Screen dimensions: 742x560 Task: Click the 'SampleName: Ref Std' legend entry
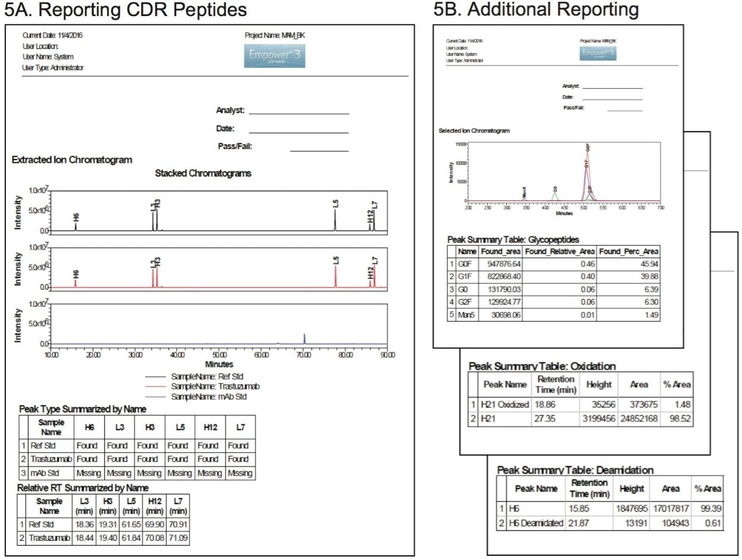coord(207,377)
